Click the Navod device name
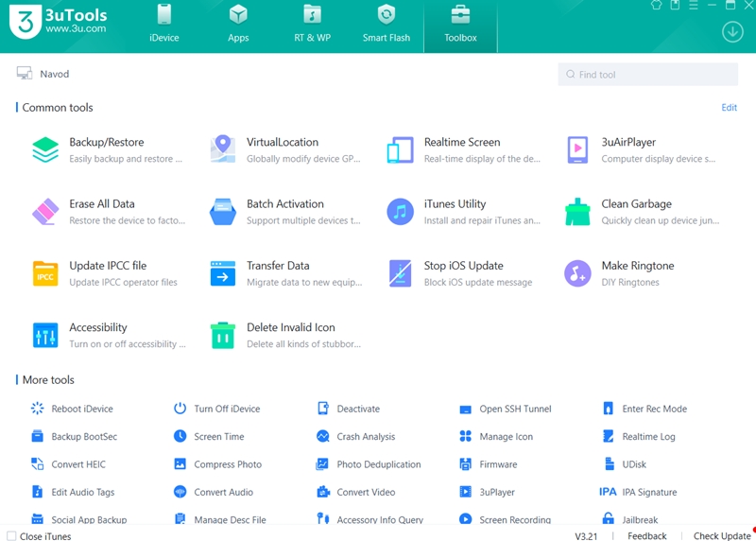The image size is (756, 541). (x=54, y=74)
